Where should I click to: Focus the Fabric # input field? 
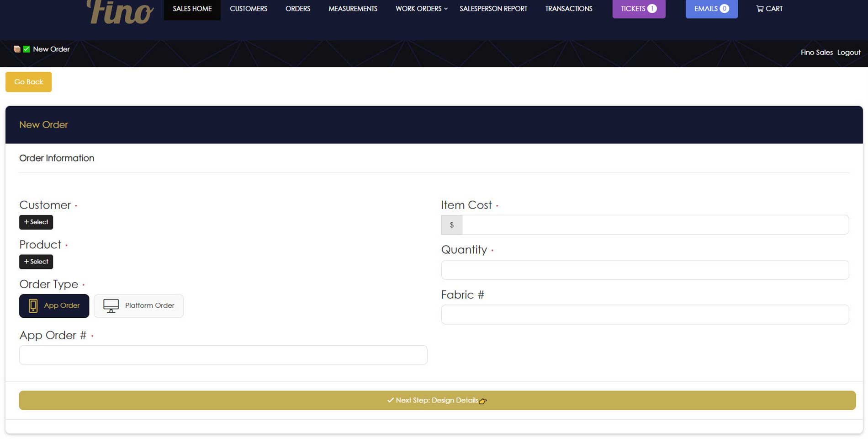pos(645,315)
